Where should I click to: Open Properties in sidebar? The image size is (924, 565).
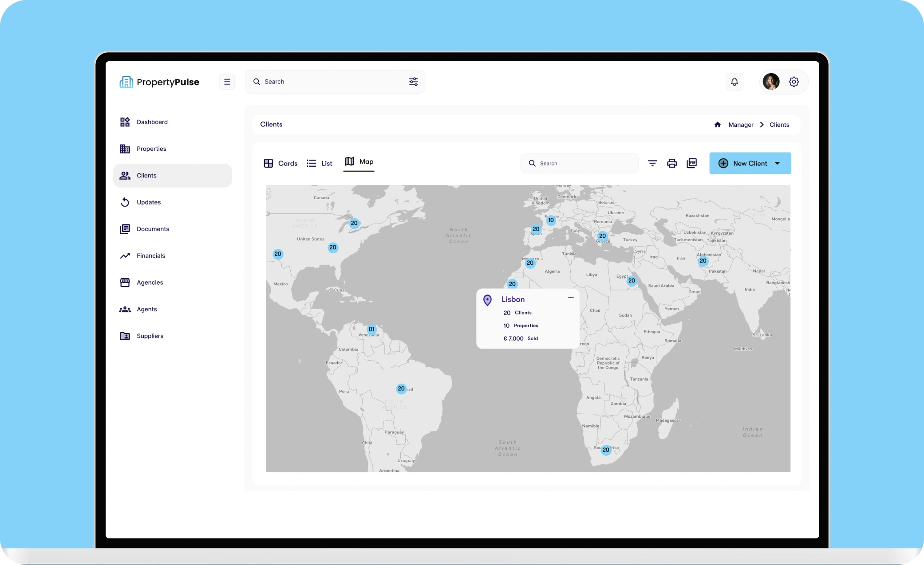click(173, 149)
